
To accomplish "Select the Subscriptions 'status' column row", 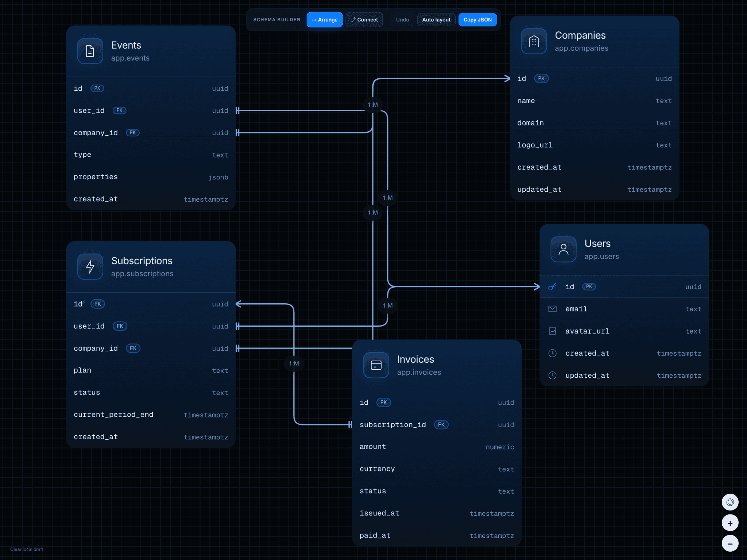I will 151,393.
